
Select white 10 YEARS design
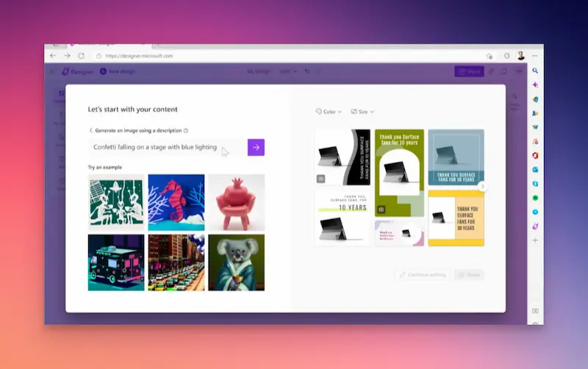pyautogui.click(x=343, y=218)
